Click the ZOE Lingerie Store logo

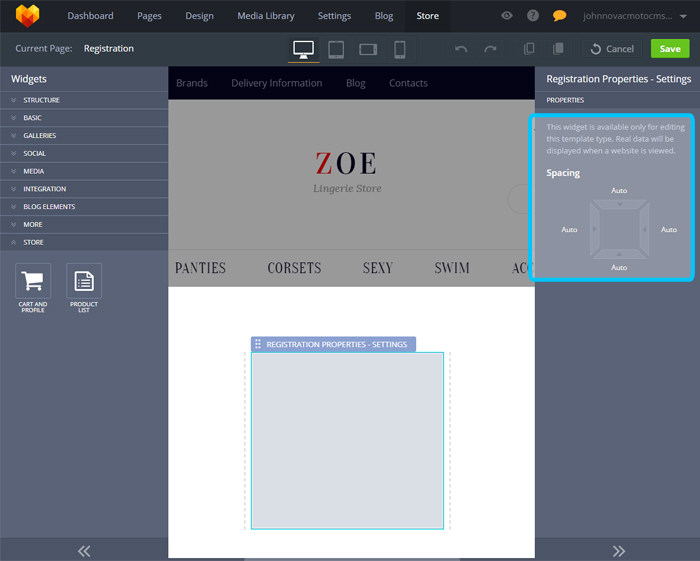(347, 172)
